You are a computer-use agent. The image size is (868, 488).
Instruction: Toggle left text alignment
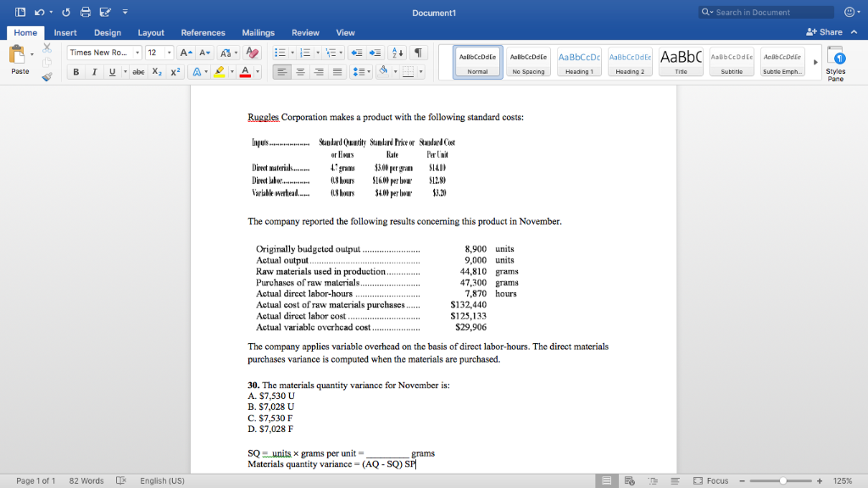281,72
